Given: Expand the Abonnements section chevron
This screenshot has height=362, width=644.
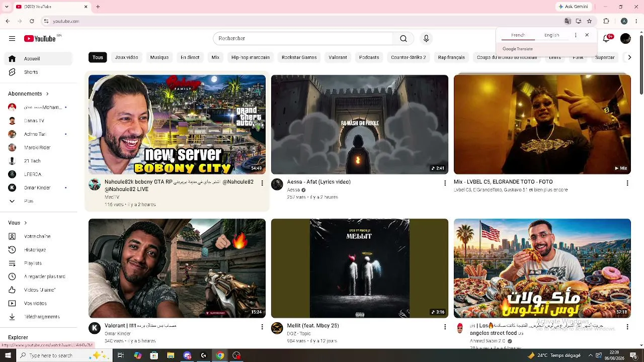Looking at the screenshot, I should 47,94.
